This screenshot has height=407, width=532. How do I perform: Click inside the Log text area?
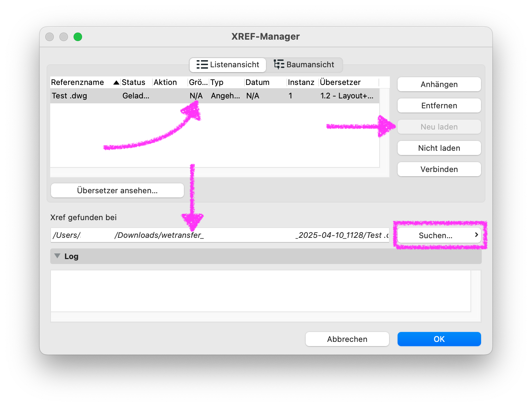click(261, 291)
